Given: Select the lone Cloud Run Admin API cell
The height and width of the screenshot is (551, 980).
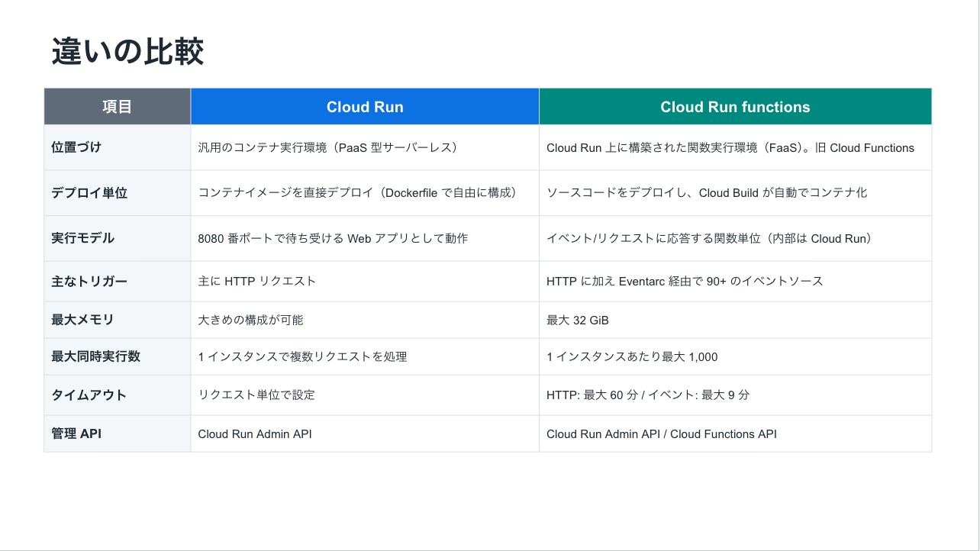Looking at the screenshot, I should pyautogui.click(x=365, y=433).
